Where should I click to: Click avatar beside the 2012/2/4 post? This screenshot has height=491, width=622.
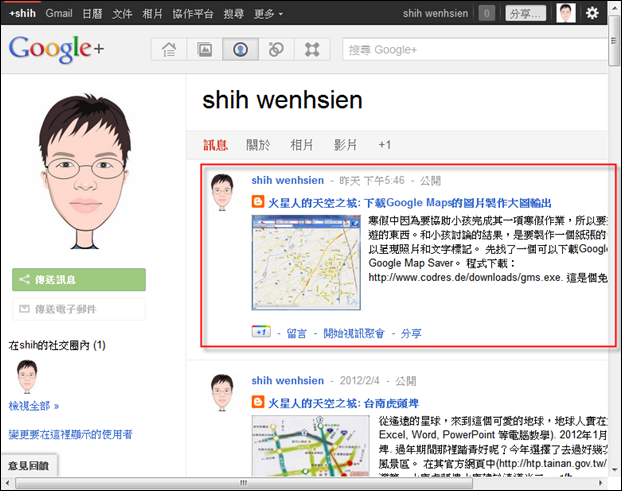(x=222, y=392)
